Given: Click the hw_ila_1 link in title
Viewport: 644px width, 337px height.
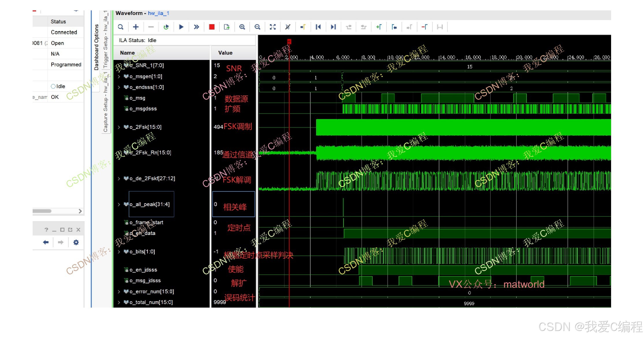Looking at the screenshot, I should point(158,13).
